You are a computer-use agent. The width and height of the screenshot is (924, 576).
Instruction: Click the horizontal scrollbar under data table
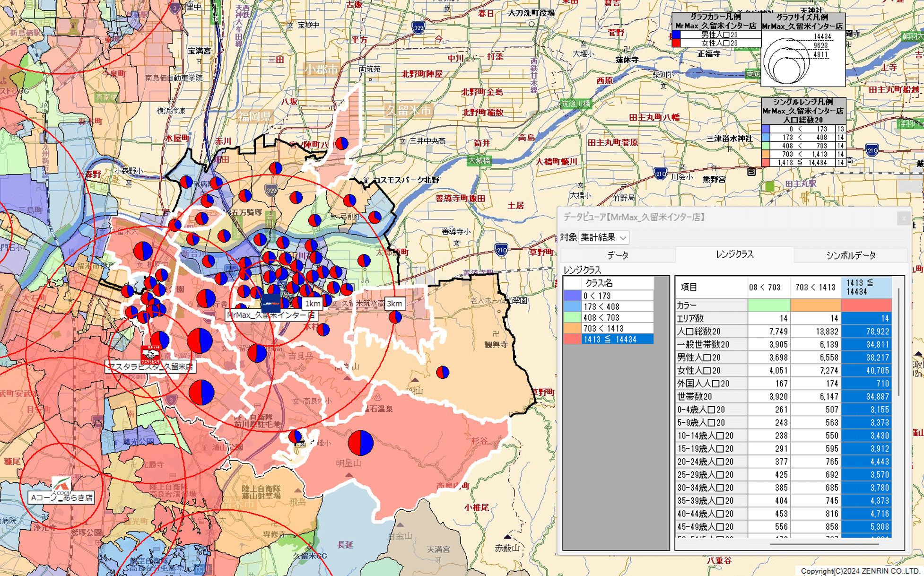click(824, 544)
